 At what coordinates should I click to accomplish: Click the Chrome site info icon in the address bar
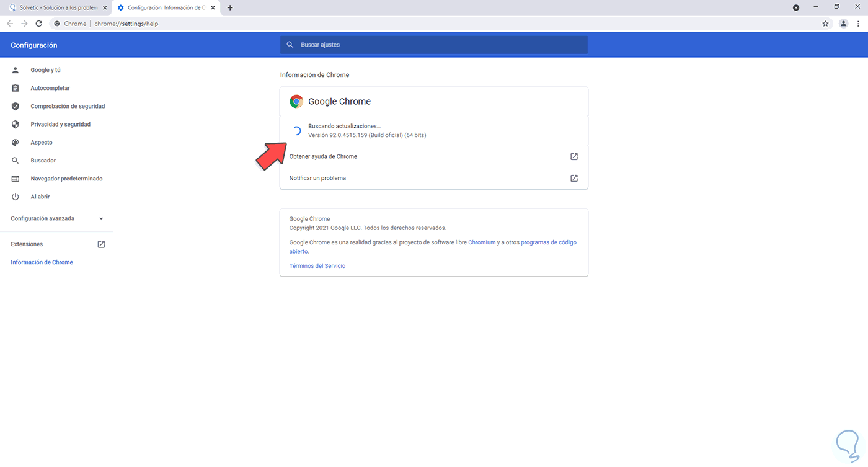[x=56, y=24]
